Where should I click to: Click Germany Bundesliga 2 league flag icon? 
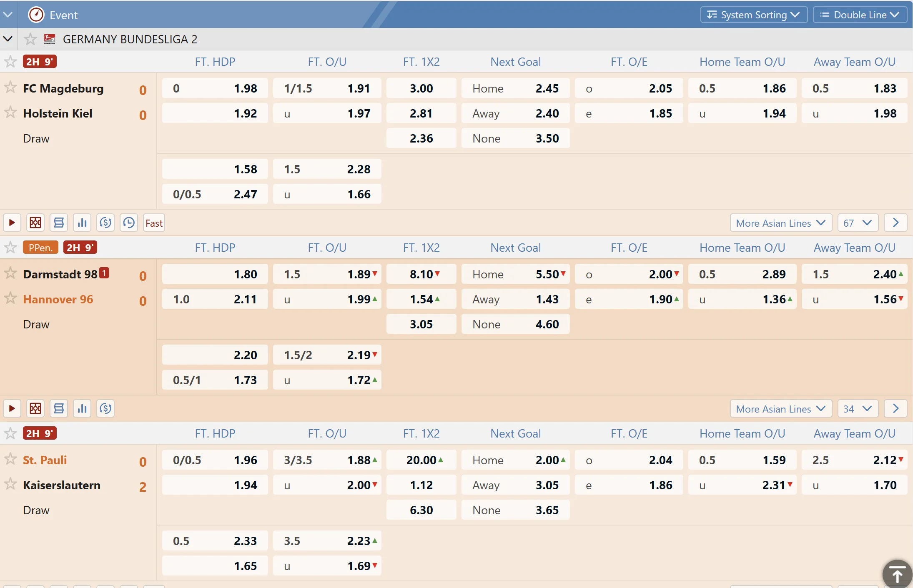coord(50,39)
